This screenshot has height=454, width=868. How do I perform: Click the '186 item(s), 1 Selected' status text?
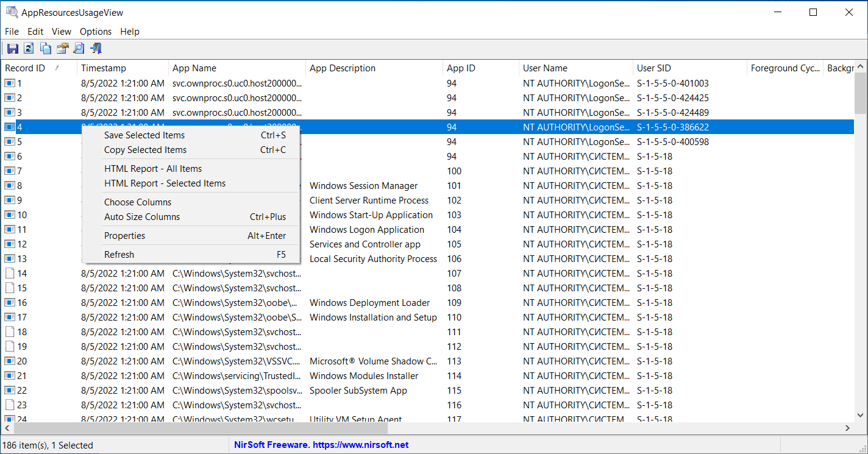49,445
